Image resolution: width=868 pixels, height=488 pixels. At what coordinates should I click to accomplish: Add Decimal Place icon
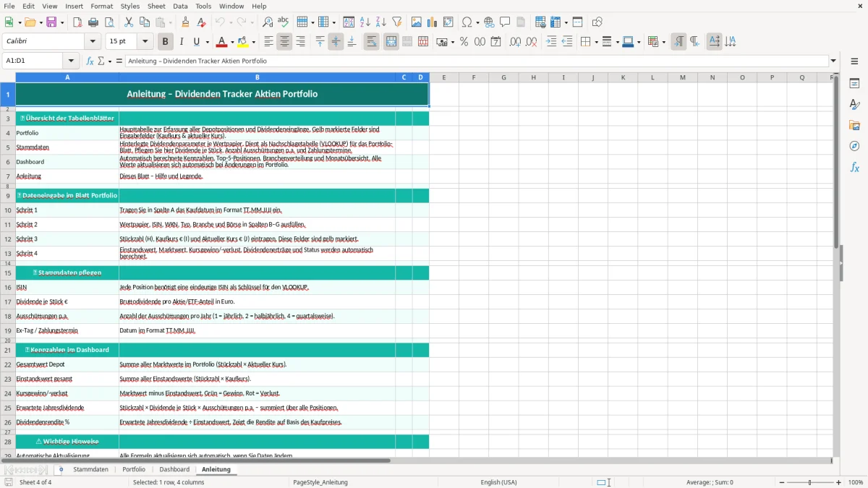(515, 42)
